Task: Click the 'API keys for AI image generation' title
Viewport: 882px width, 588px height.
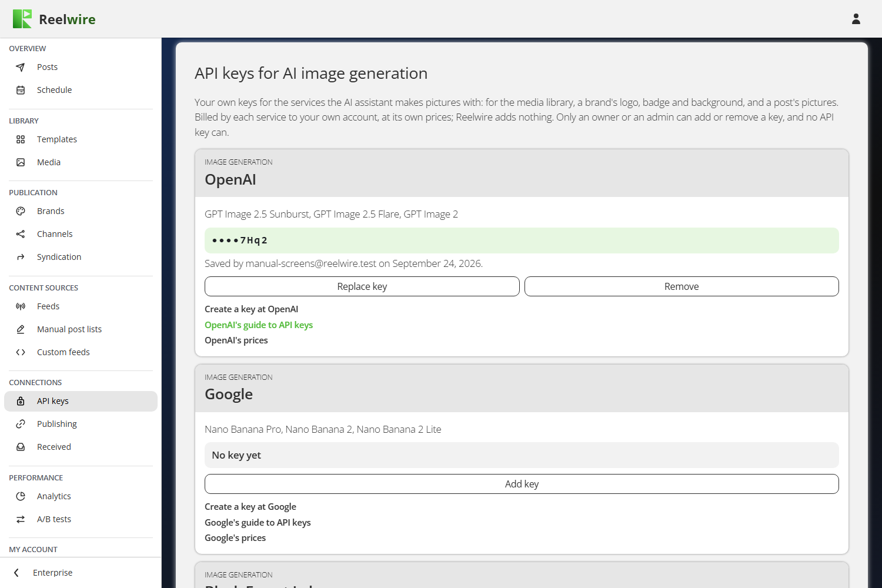Action: click(311, 73)
